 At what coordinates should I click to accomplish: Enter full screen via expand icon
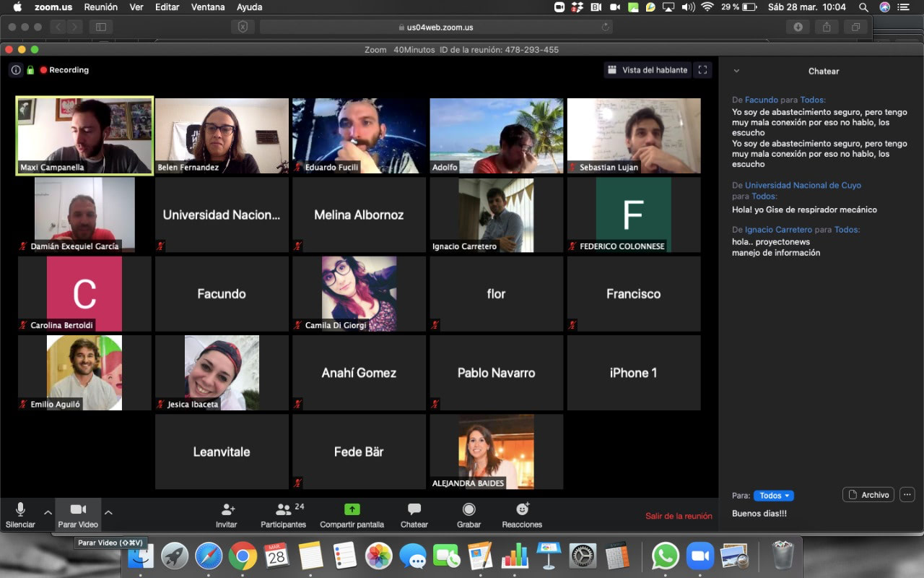coord(702,70)
